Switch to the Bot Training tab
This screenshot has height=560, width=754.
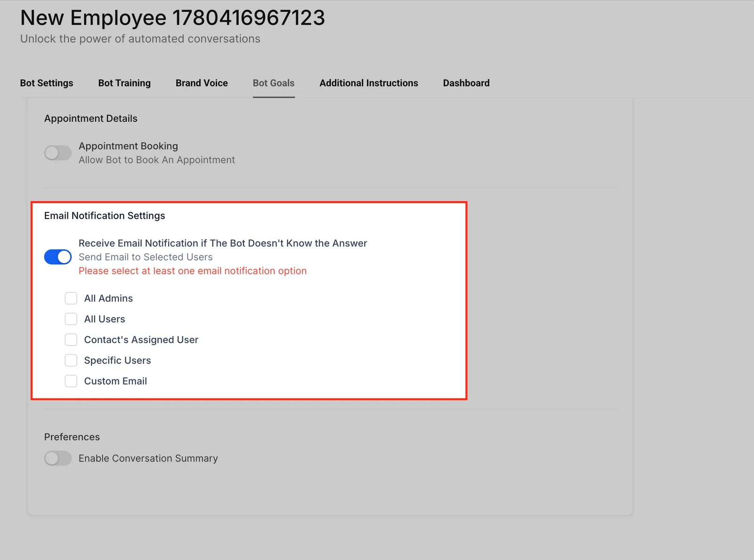pyautogui.click(x=124, y=83)
